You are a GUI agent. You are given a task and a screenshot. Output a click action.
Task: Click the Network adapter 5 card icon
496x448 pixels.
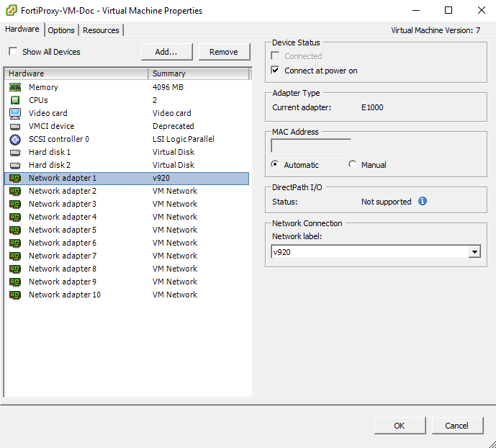(15, 230)
